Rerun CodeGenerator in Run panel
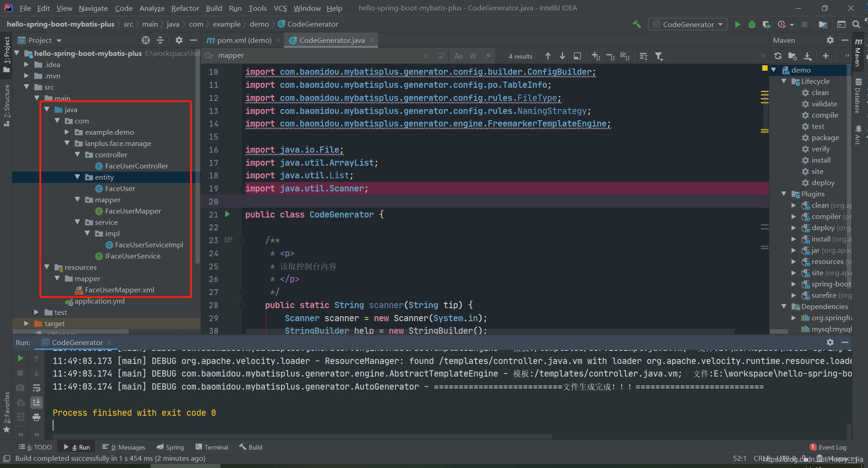This screenshot has height=468, width=868. (x=20, y=359)
